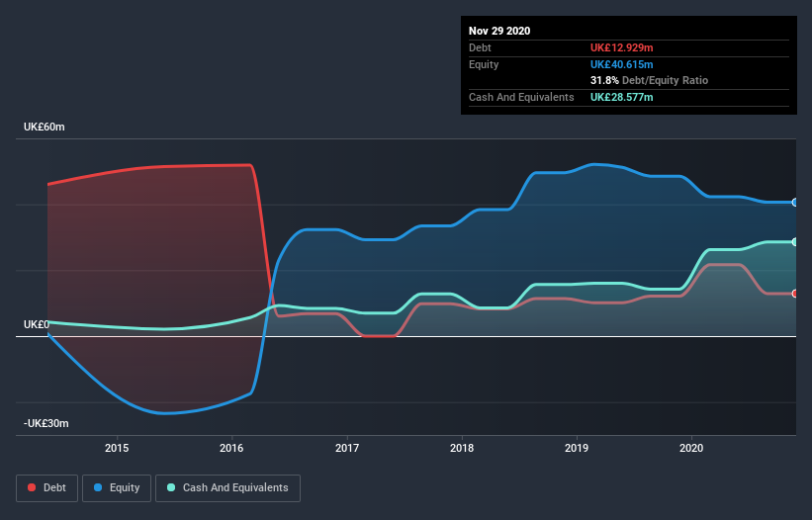Click the 2018 x-axis label
This screenshot has height=520, width=812.
[462, 448]
